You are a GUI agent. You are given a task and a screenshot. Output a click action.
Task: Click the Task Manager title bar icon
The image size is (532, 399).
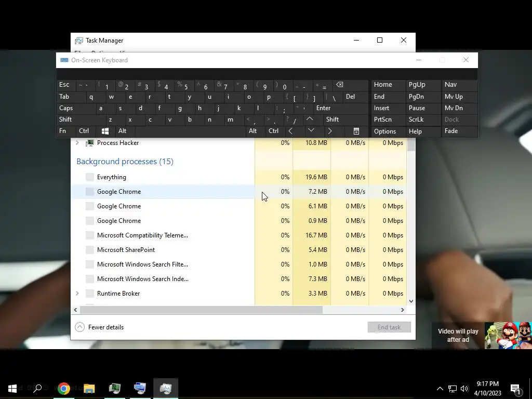(x=79, y=41)
